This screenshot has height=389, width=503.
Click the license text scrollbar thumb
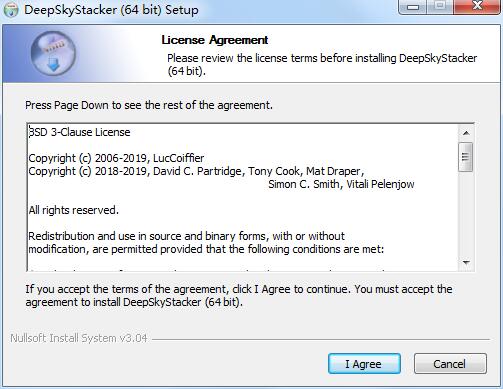[466, 157]
